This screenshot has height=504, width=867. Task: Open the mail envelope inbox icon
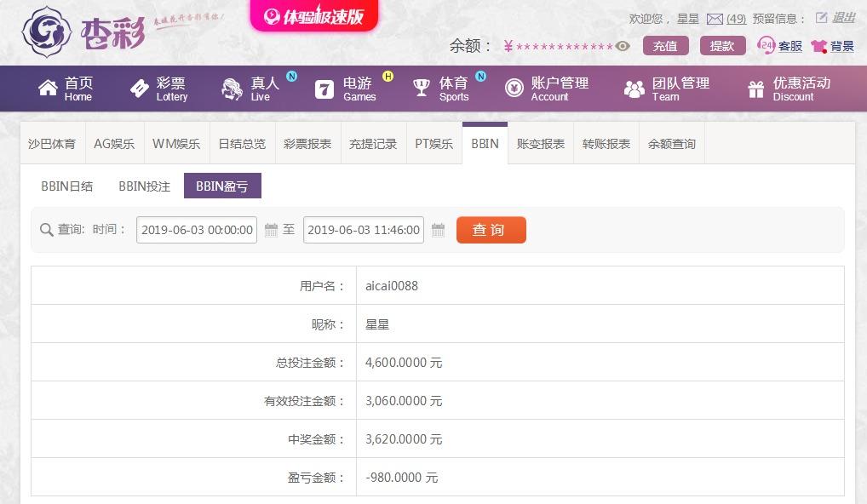point(715,20)
